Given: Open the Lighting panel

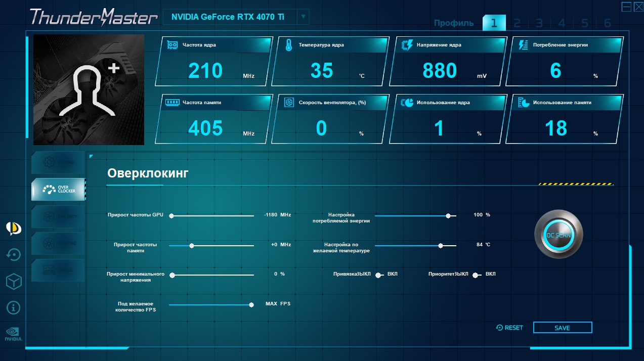Looking at the screenshot, I should [x=58, y=243].
